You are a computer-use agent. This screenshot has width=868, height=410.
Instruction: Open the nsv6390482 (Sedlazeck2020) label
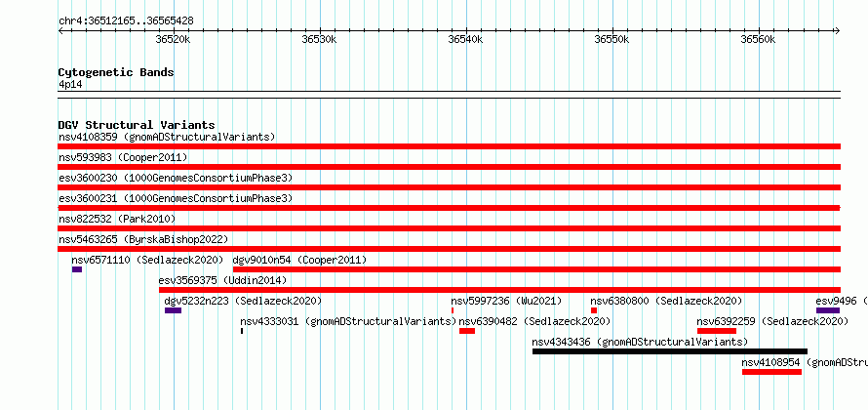coord(534,321)
